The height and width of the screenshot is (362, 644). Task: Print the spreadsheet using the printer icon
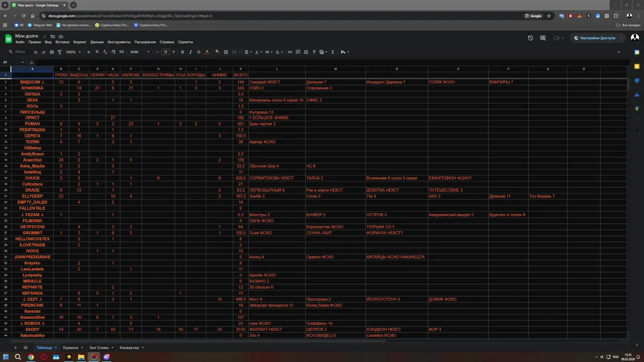(x=51, y=52)
